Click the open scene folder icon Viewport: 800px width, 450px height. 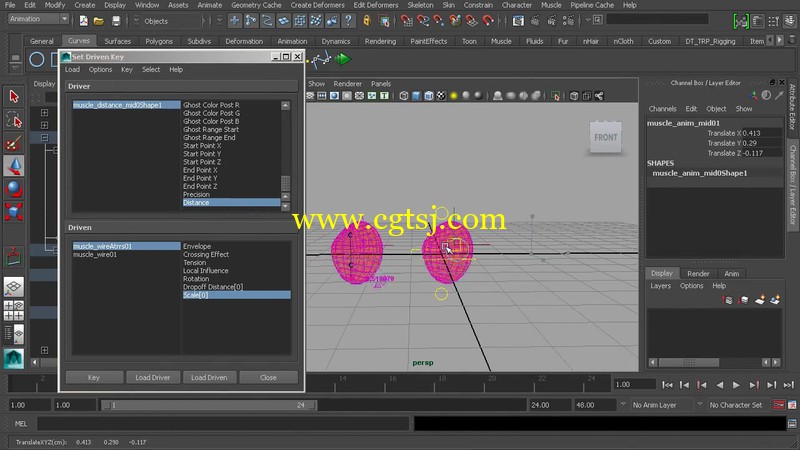point(99,21)
